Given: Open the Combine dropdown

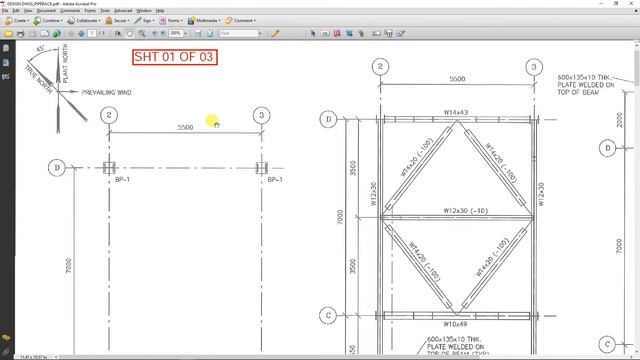Looking at the screenshot, I should point(48,20).
